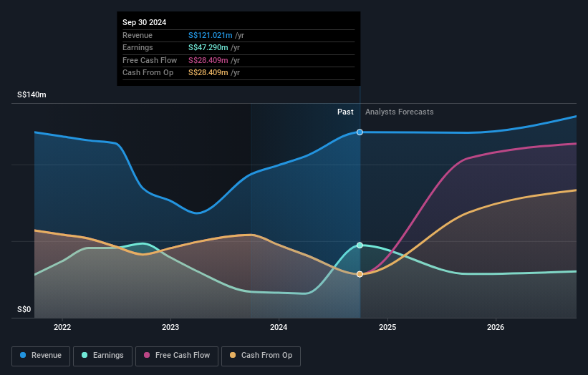The height and width of the screenshot is (375, 588).
Task: Click the S$140m y-axis label
Action: (x=32, y=94)
